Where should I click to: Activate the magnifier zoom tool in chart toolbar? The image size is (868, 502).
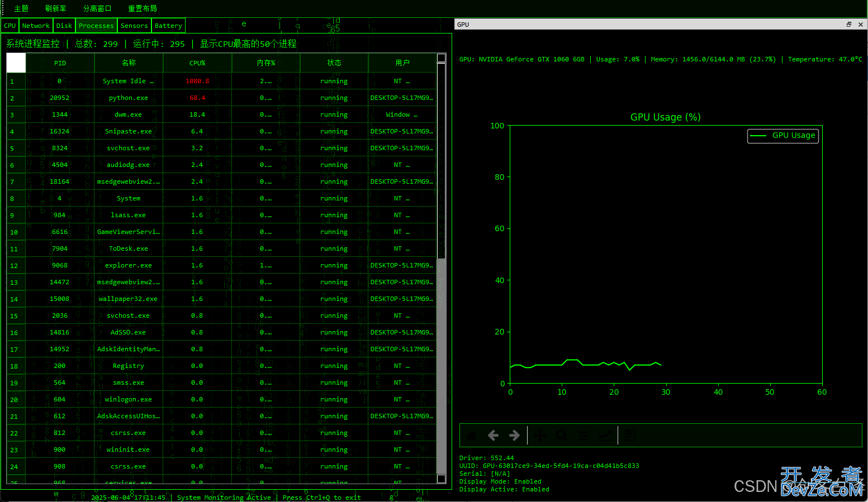(x=562, y=436)
